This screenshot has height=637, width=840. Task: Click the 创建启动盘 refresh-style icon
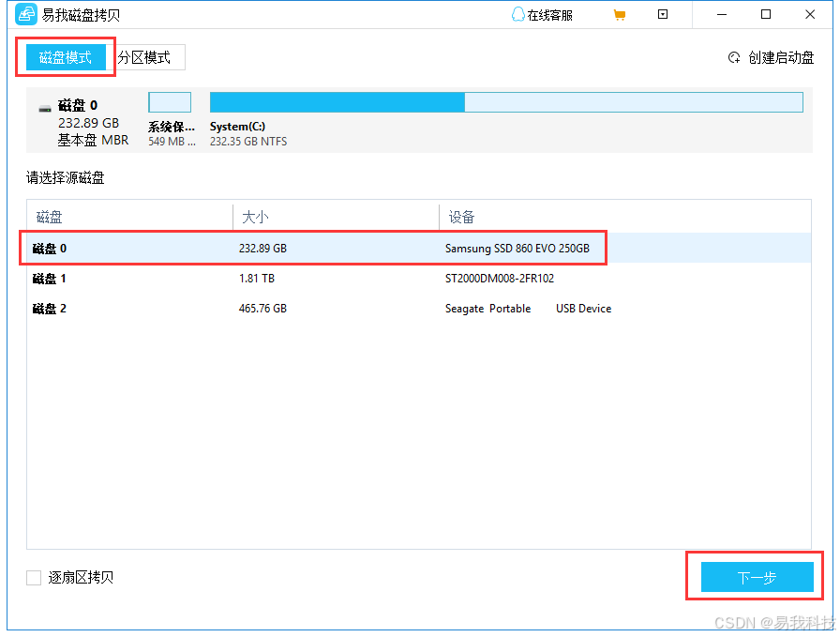pos(734,57)
